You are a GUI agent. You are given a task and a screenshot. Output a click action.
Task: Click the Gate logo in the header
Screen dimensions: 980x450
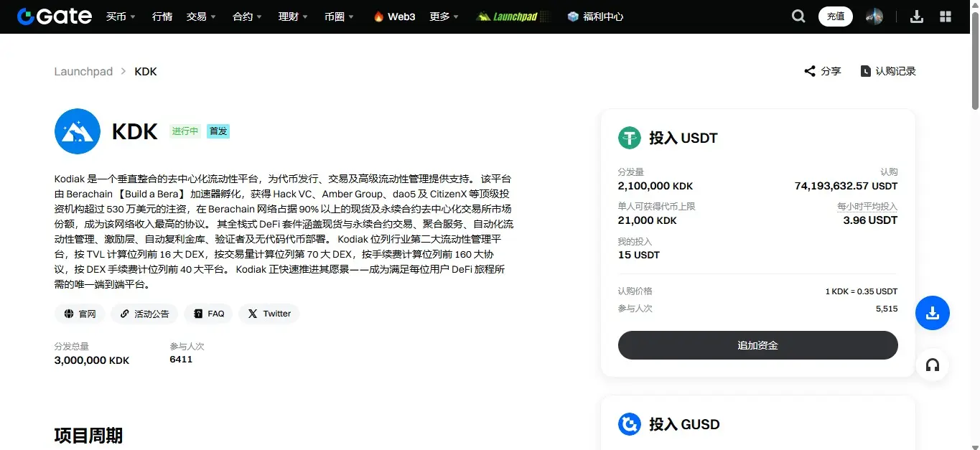55,16
